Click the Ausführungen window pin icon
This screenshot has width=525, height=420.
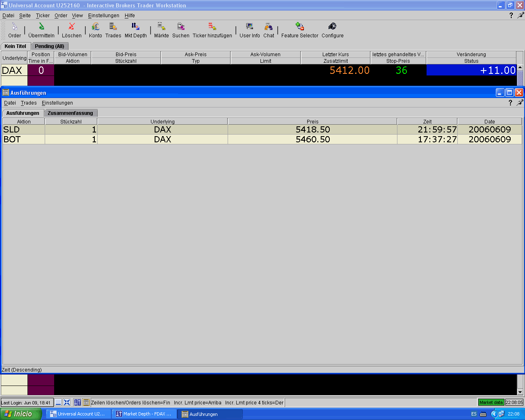(x=520, y=103)
